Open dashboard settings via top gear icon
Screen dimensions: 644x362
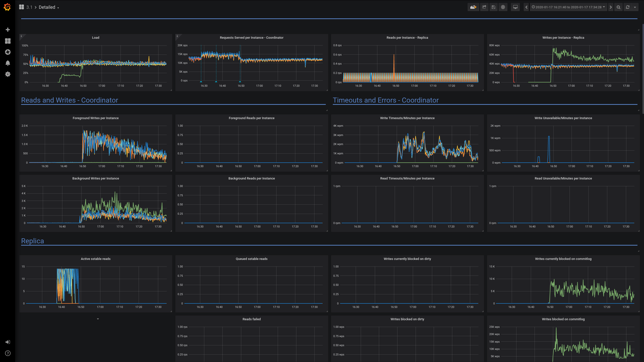[503, 7]
